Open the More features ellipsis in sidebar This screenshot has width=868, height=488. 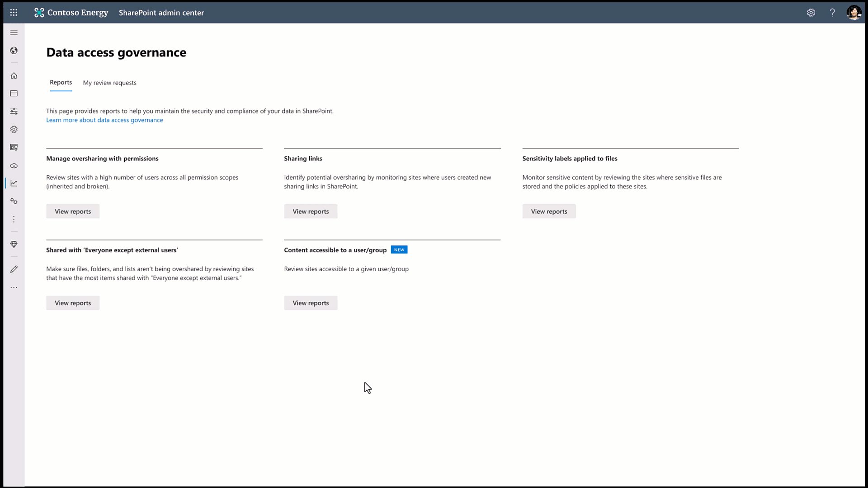point(14,219)
